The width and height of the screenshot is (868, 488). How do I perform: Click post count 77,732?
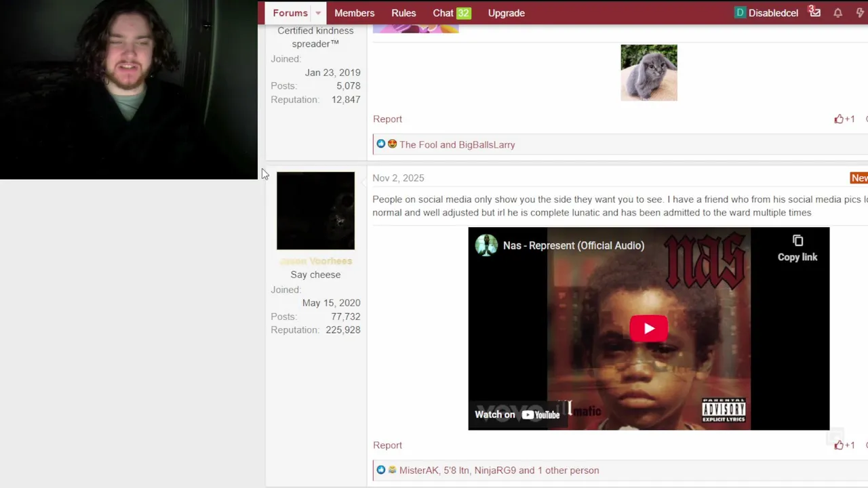pos(346,317)
